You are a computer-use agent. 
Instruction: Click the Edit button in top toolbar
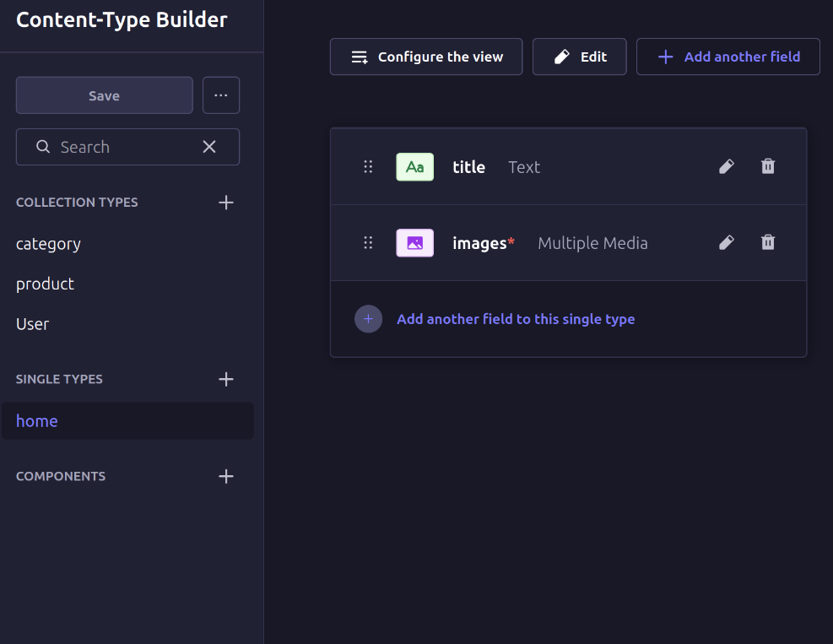coord(580,57)
